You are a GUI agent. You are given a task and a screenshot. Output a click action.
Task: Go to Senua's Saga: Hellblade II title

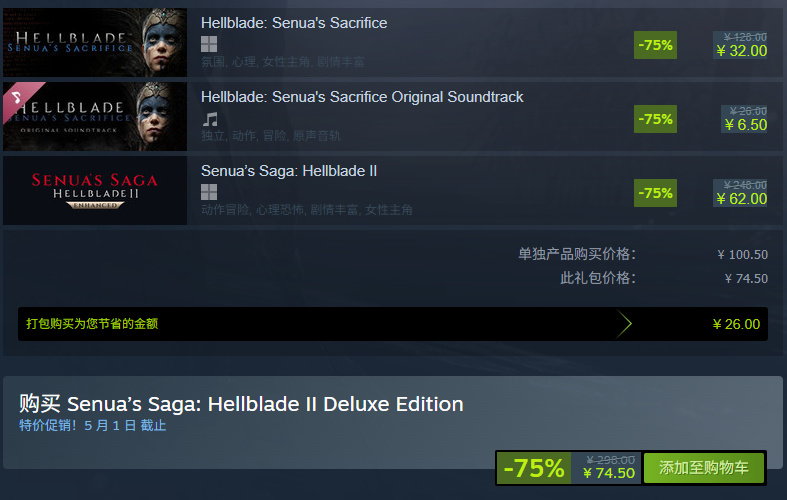pyautogui.click(x=289, y=171)
